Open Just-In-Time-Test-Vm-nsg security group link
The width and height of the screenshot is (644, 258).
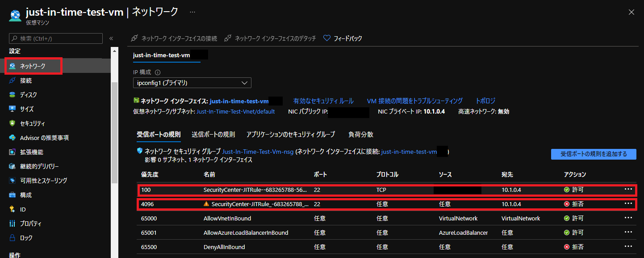coord(258,152)
